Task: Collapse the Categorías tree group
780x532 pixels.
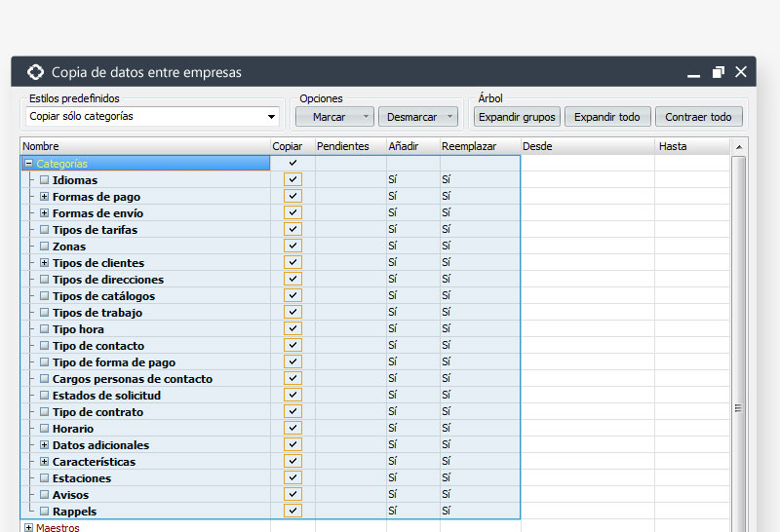Action: tap(28, 164)
